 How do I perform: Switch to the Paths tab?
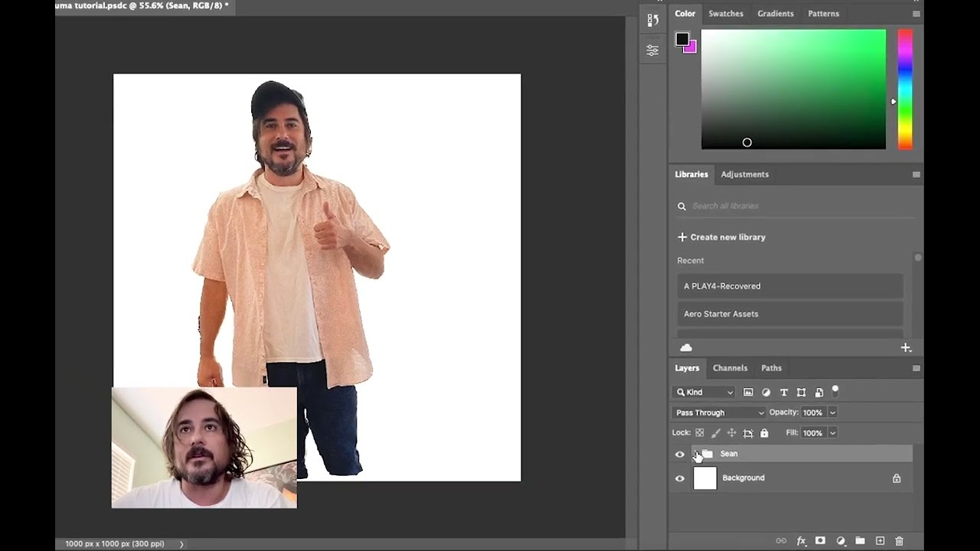[771, 368]
